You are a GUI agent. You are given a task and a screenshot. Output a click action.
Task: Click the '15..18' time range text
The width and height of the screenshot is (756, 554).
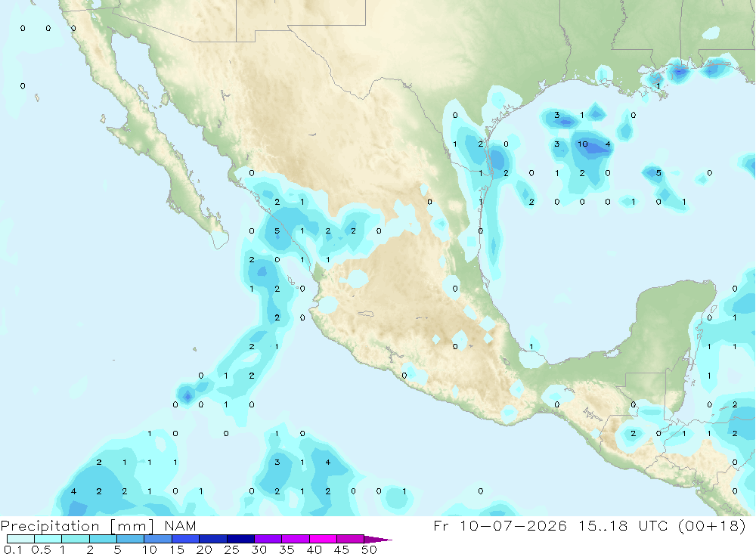click(603, 525)
